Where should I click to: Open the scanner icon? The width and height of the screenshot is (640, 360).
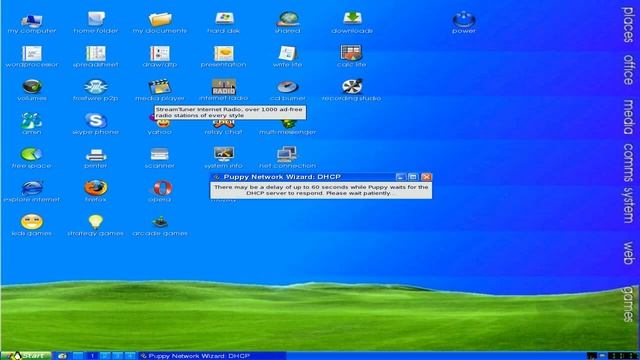[160, 155]
